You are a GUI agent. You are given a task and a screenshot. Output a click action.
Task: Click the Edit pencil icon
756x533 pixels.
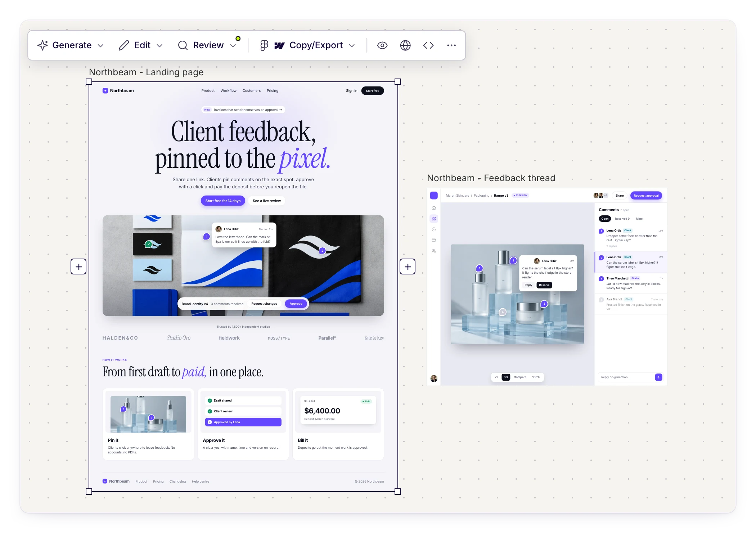click(123, 45)
